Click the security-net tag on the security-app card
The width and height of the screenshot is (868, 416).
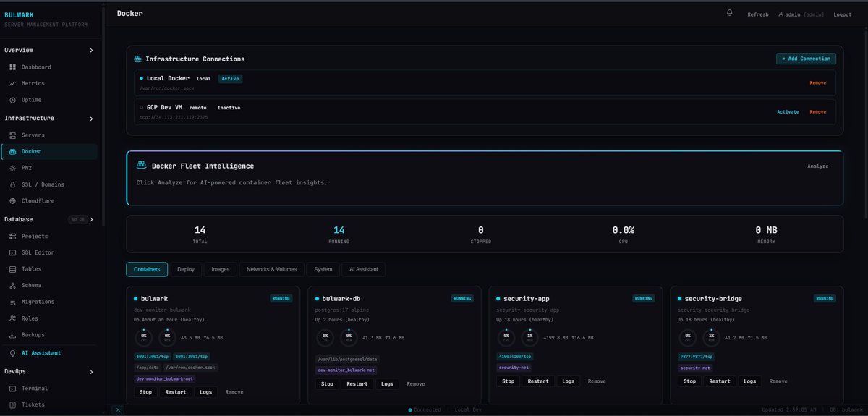click(x=513, y=368)
